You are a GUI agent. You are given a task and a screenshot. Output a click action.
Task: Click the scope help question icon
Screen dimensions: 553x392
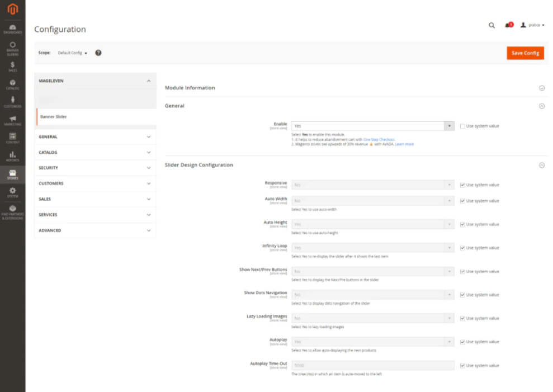point(98,53)
